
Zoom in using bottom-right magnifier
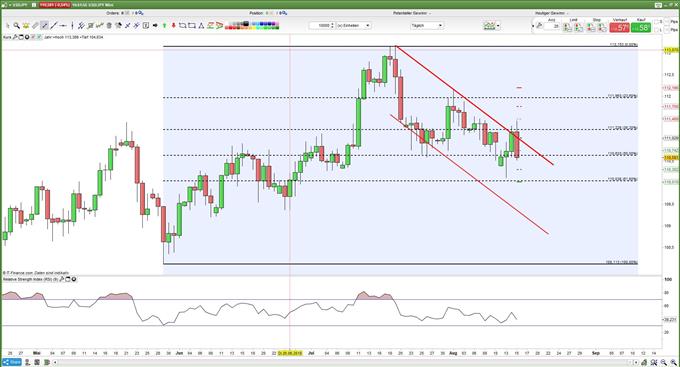[673, 362]
